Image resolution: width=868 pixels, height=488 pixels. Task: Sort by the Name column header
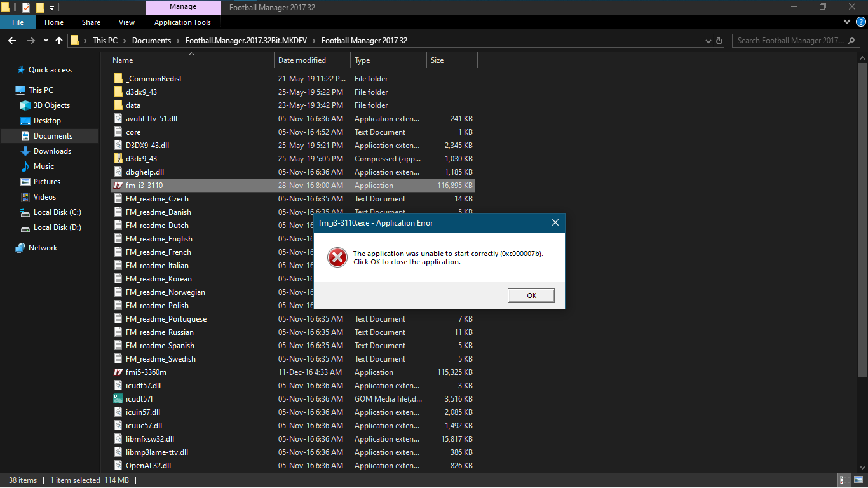191,60
